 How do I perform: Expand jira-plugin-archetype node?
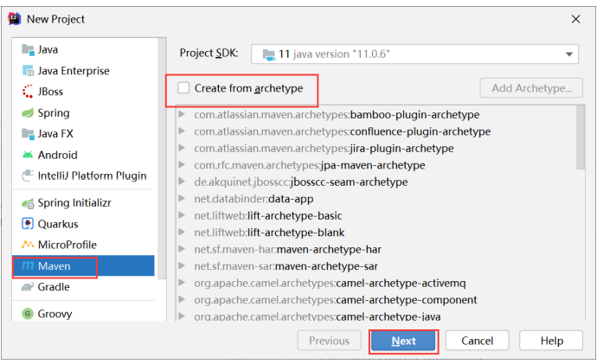[182, 148]
